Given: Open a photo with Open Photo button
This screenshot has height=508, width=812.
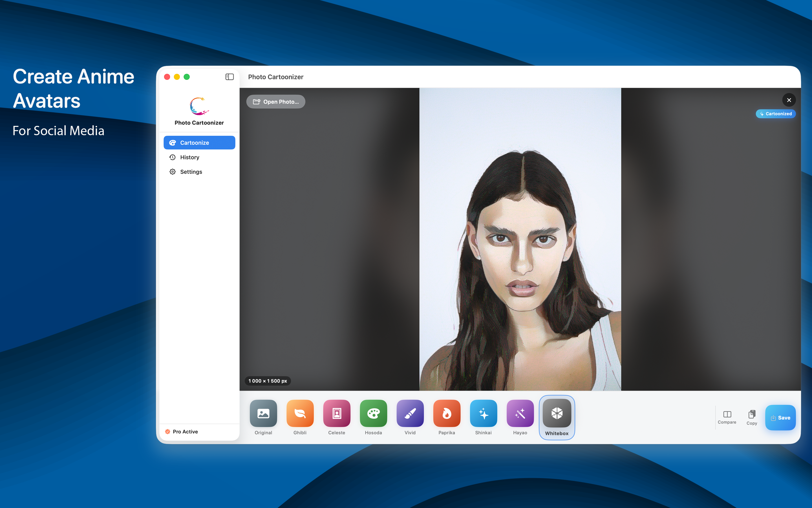Looking at the screenshot, I should click(276, 102).
